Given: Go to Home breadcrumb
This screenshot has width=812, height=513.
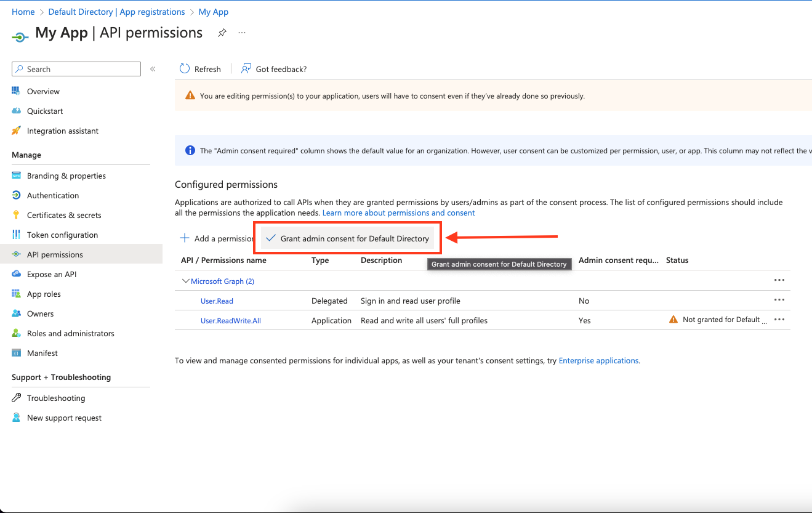Looking at the screenshot, I should (x=23, y=12).
